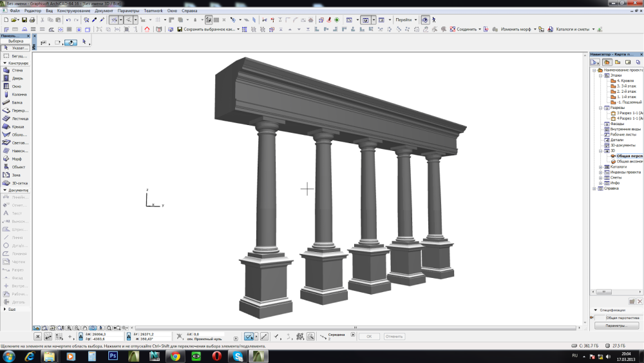Viewport: 644px width, 363px height.
Task: Open the Редактор menu
Action: (x=33, y=11)
